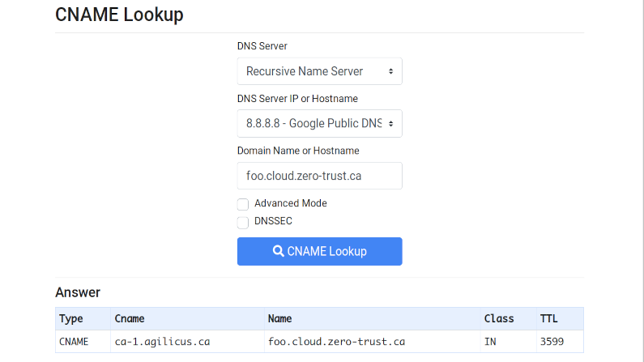The image size is (644, 362).
Task: Click the magnifier icon on the lookup button
Action: coord(278,251)
